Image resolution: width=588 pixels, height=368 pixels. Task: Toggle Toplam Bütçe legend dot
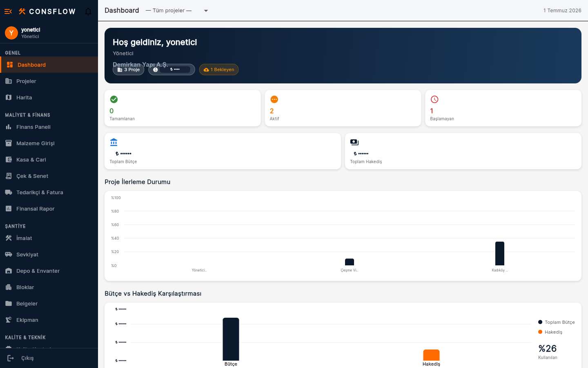[x=540, y=322]
